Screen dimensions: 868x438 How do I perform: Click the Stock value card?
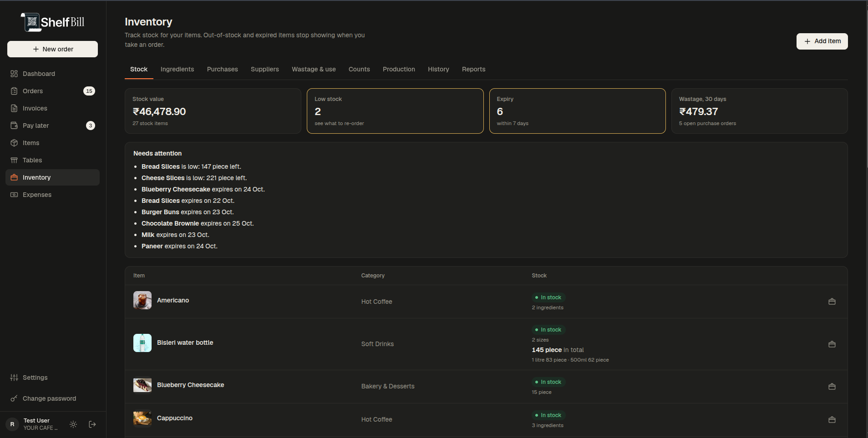pos(213,111)
